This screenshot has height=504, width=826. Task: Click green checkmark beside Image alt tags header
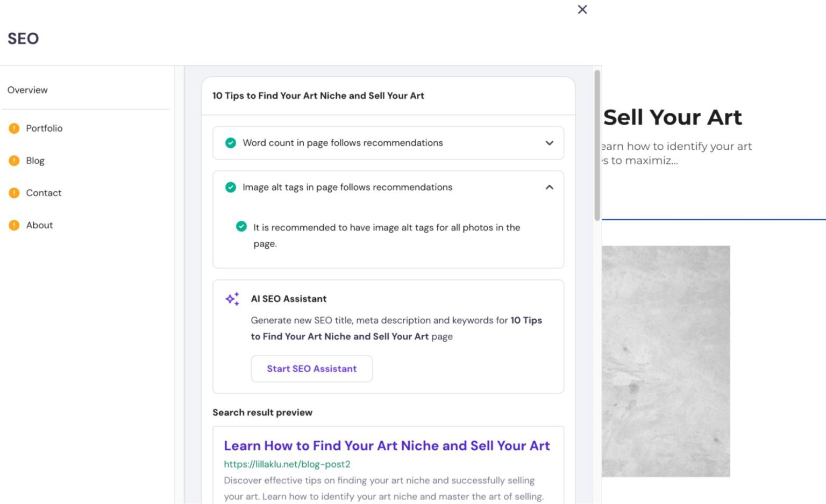point(231,188)
